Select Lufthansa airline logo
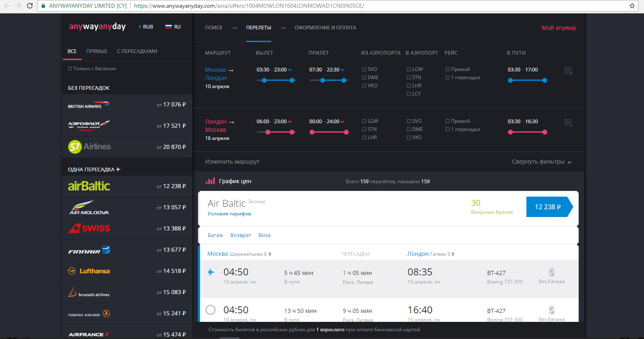Viewport: 644px width, 339px height. (x=89, y=271)
